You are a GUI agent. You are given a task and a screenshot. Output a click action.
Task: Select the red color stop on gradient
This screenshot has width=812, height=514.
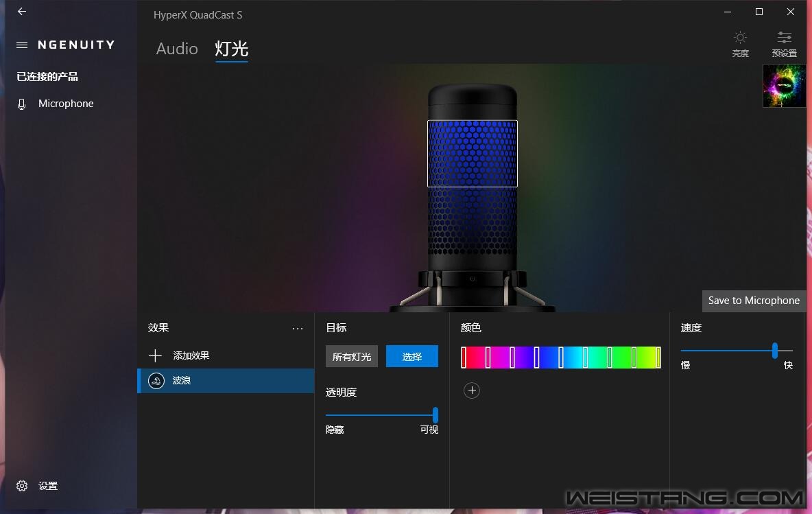(464, 358)
